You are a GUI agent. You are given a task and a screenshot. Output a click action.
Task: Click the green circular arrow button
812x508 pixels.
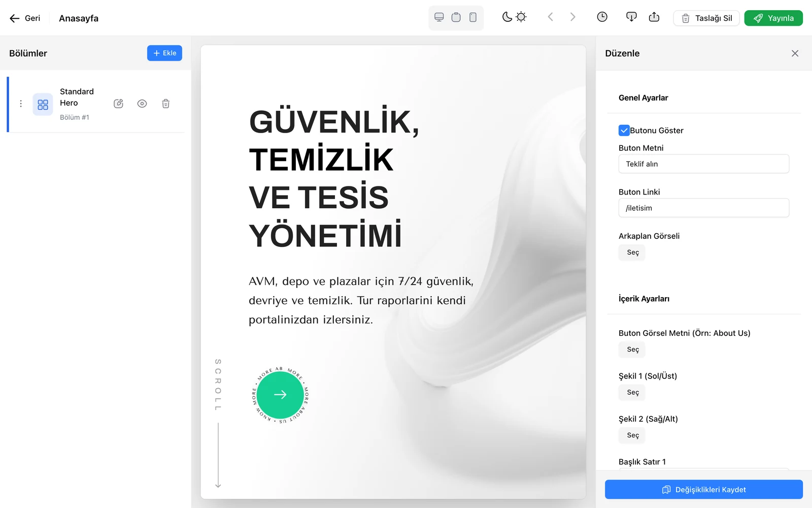pyautogui.click(x=280, y=395)
